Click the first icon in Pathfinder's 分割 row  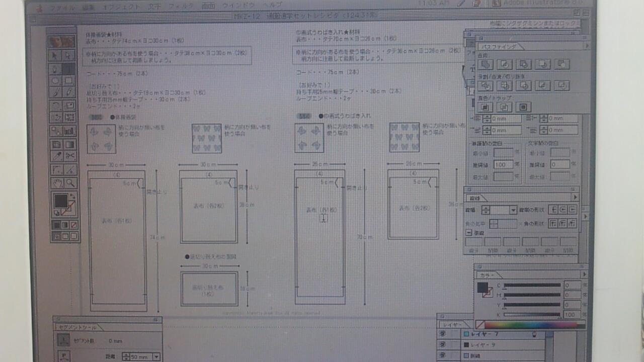tap(485, 85)
